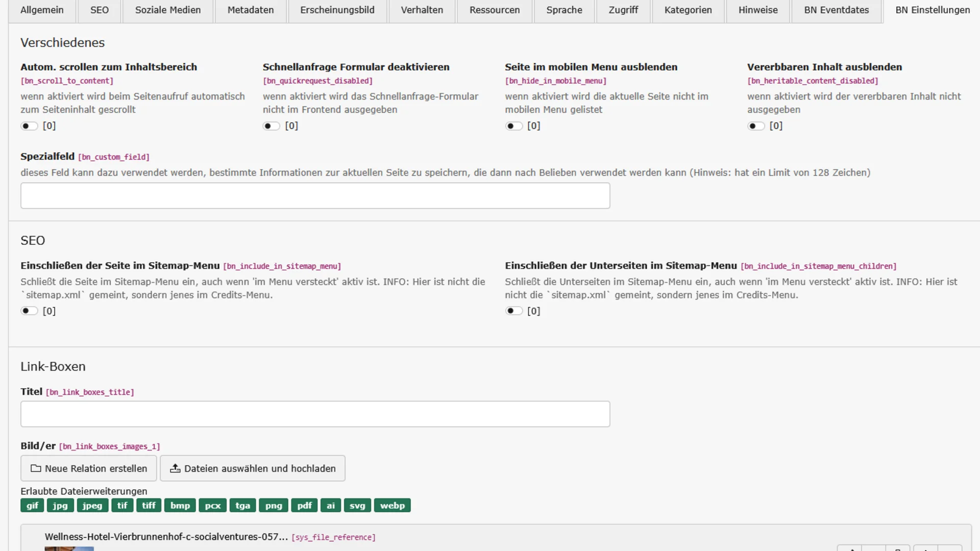Click the pcx extension badge
This screenshot has height=551, width=980.
click(213, 506)
